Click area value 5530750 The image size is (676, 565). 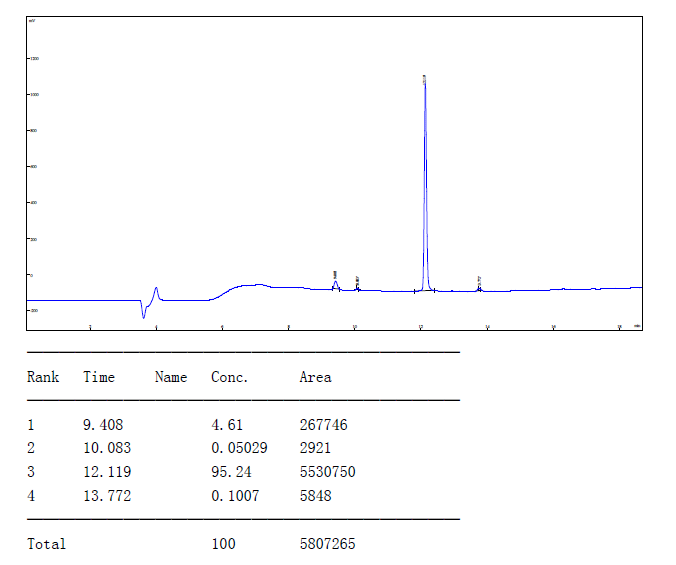click(x=327, y=472)
